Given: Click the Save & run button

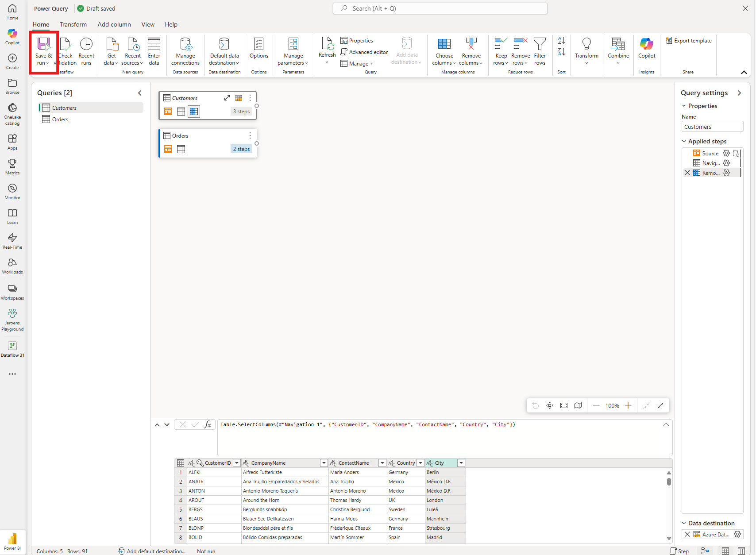Looking at the screenshot, I should pyautogui.click(x=44, y=52).
